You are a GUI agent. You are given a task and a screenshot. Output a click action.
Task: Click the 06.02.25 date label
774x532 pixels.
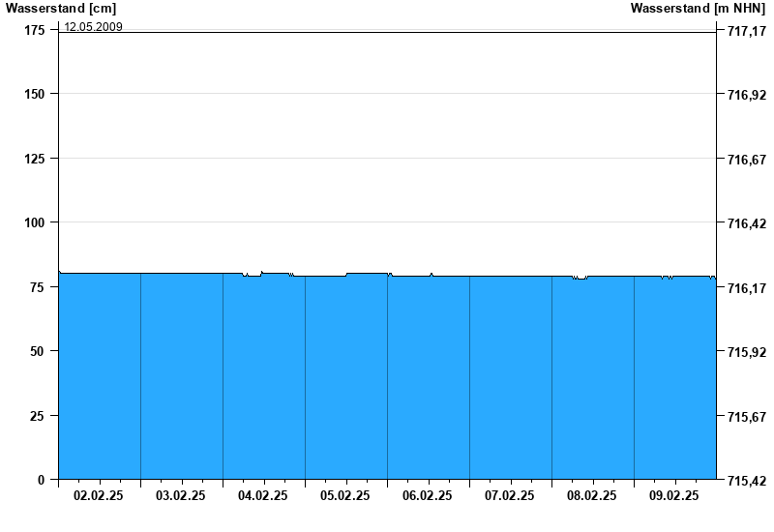pos(428,496)
